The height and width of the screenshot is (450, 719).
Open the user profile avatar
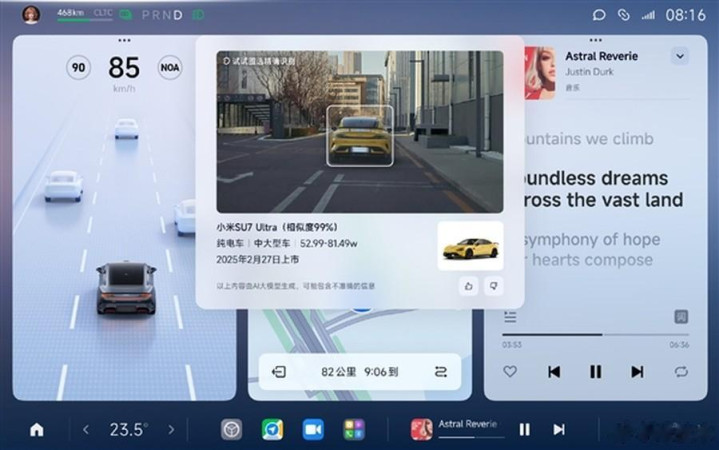click(x=31, y=15)
